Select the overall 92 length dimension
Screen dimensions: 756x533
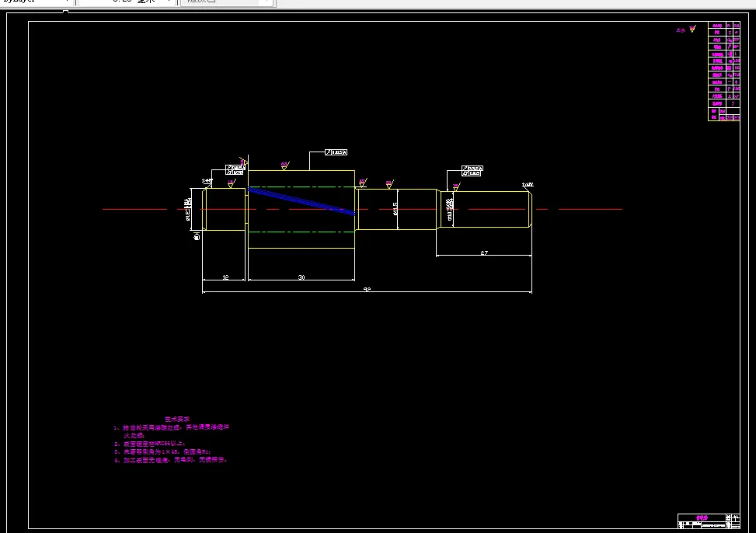pyautogui.click(x=367, y=289)
